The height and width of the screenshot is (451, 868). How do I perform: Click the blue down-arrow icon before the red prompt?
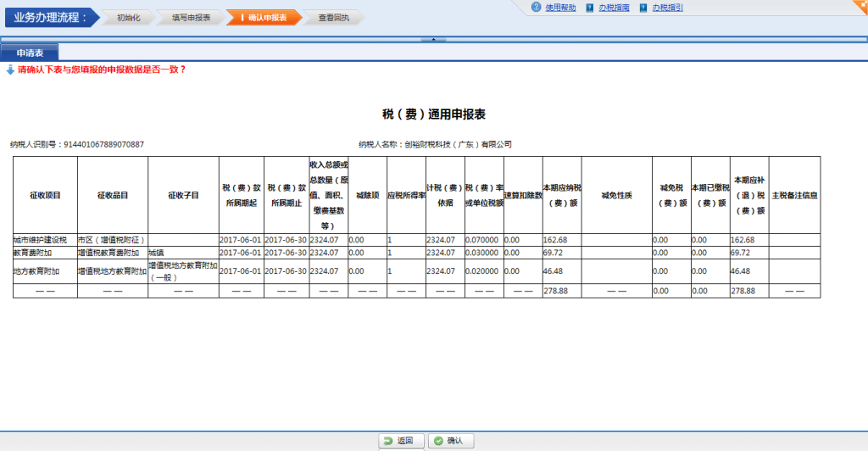(10, 70)
